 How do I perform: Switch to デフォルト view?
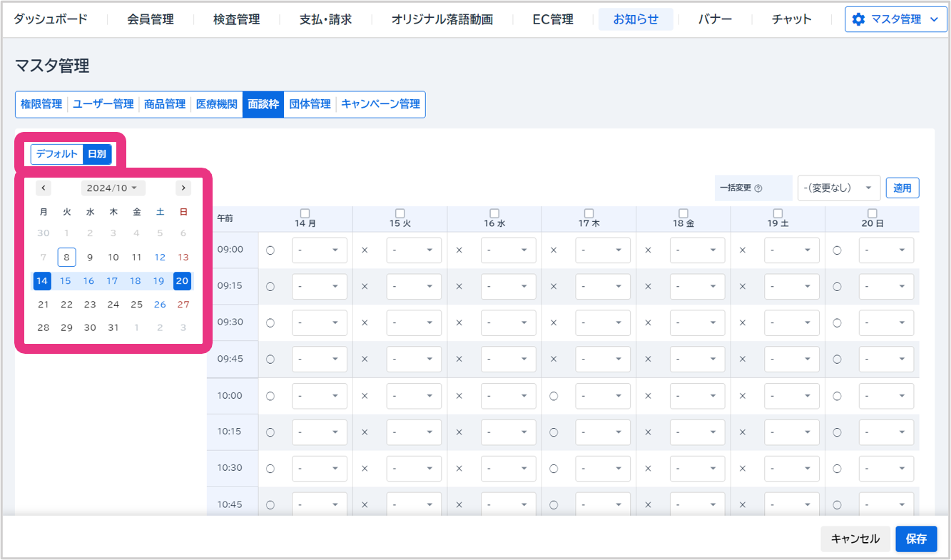[56, 154]
